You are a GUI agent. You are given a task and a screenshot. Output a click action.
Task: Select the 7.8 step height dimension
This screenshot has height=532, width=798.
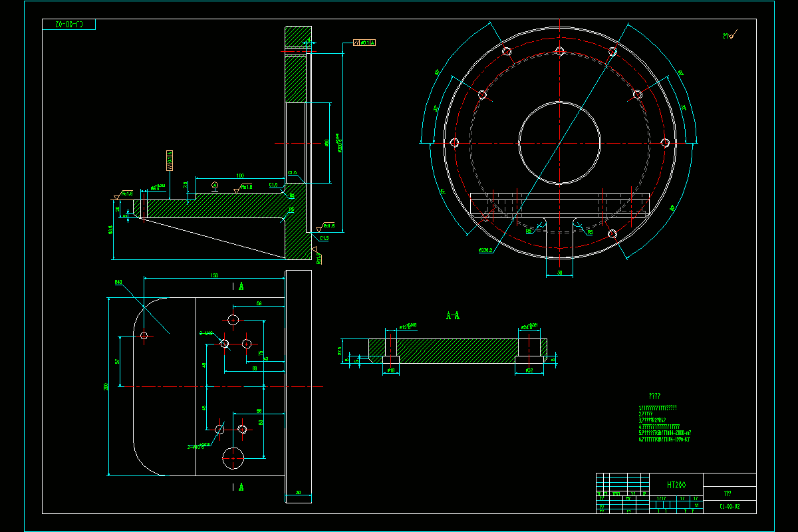tap(186, 184)
